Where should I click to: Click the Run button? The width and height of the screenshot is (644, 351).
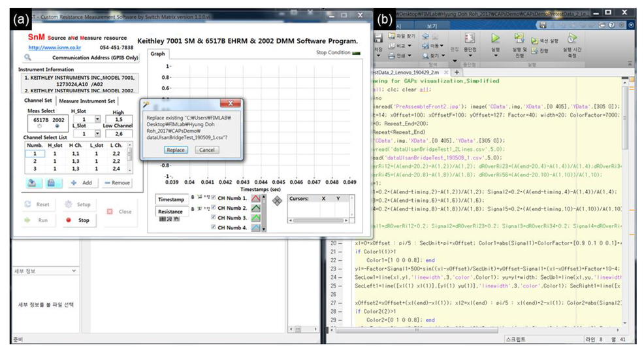click(37, 220)
